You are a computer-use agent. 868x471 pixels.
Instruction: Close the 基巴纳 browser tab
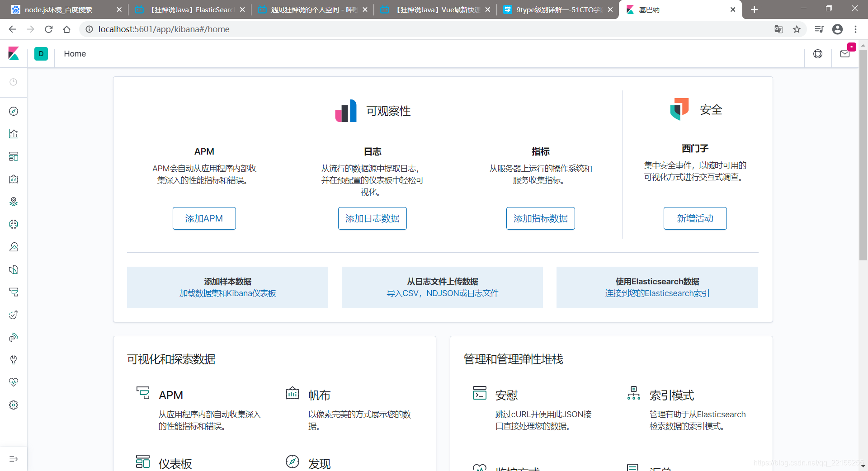[733, 9]
